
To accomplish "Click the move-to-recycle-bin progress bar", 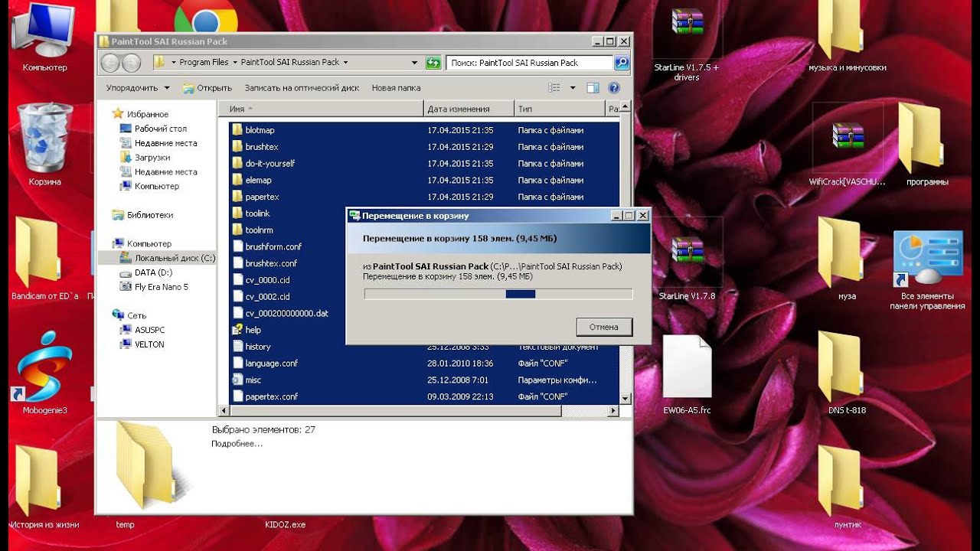I will pyautogui.click(x=498, y=294).
